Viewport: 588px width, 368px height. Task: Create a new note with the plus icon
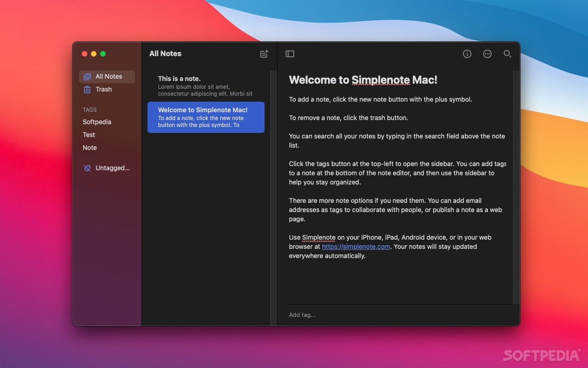(264, 54)
